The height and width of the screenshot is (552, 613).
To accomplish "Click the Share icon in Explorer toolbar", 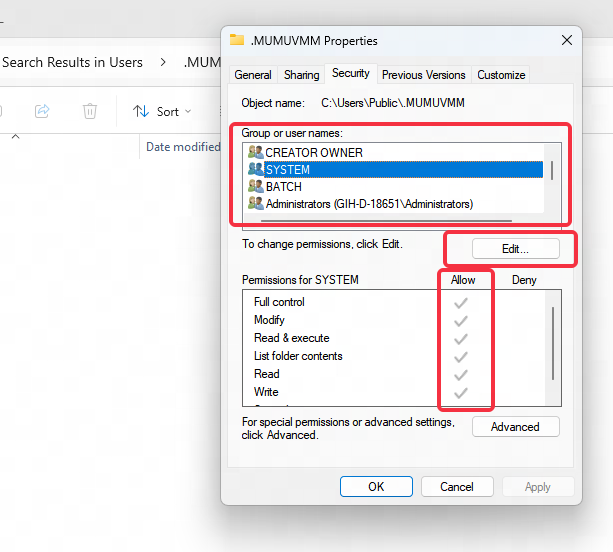I will pos(43,111).
